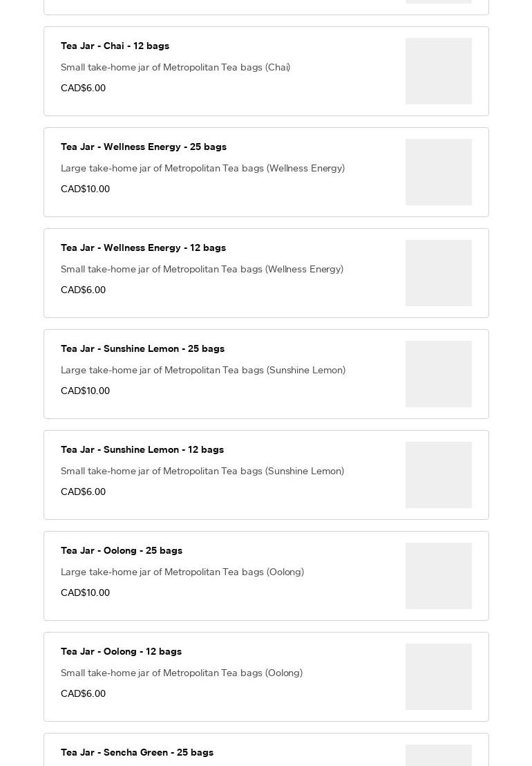Open Tea Jar - Sunshine Lemon - 25 bags
This screenshot has width=532, height=766.
(142, 349)
